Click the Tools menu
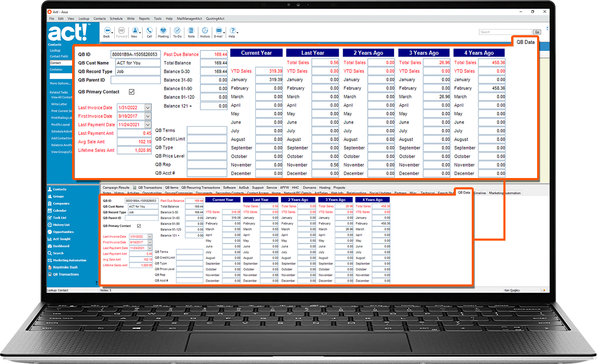Screen dimensions: 597x364 coord(158,18)
